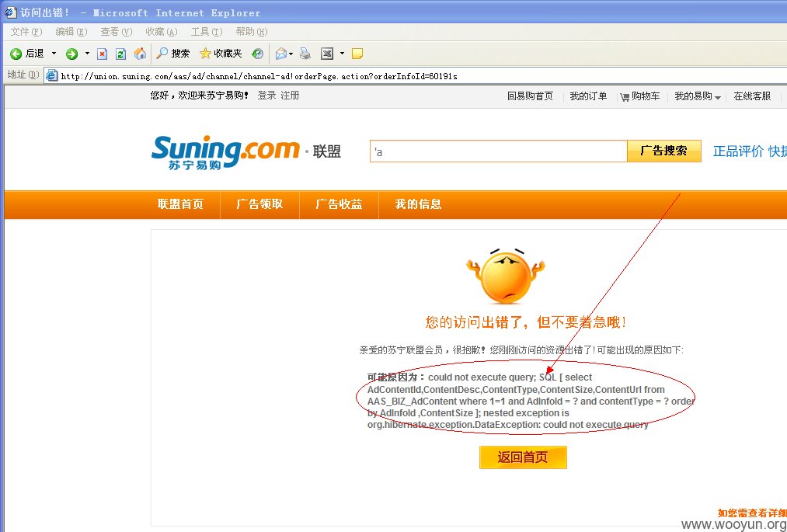Click the 返回首页 button
Viewport: 787px width, 532px height.
[523, 457]
